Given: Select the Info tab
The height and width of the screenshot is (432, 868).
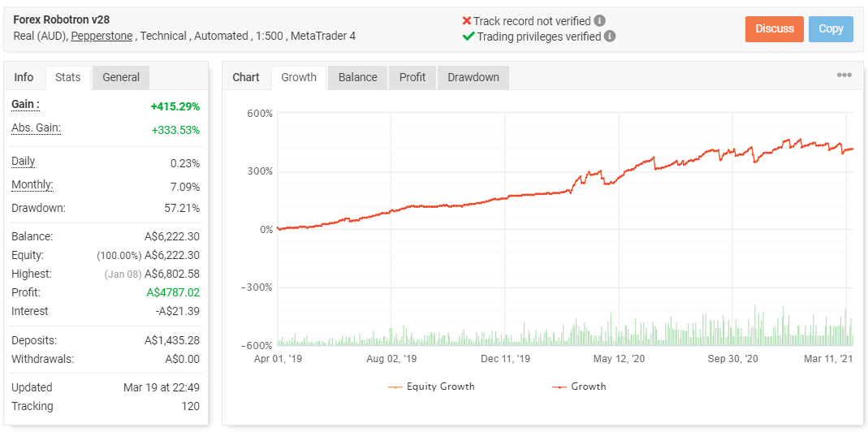Looking at the screenshot, I should [24, 77].
